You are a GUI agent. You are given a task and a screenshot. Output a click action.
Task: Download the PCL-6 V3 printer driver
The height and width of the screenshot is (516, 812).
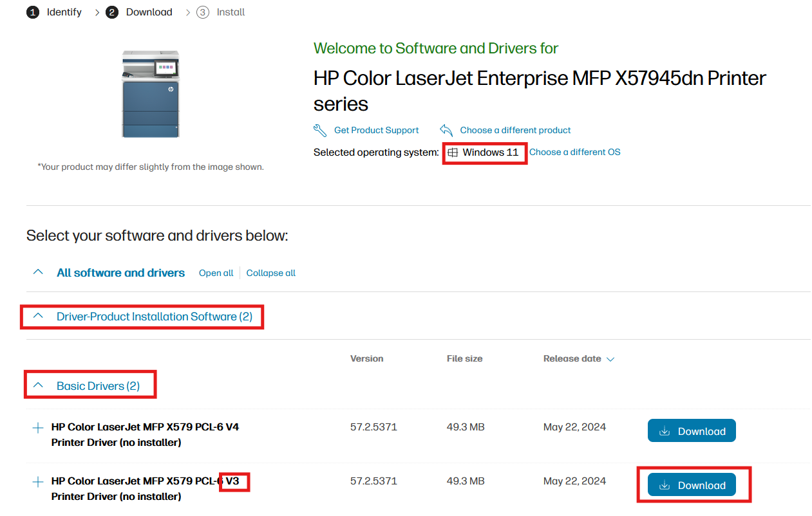(692, 485)
